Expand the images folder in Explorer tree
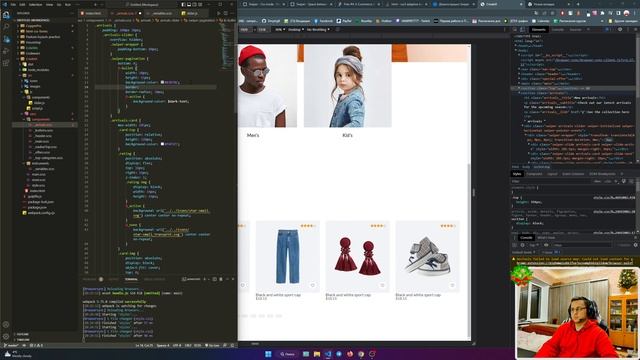The image size is (640, 360). pyautogui.click(x=35, y=87)
